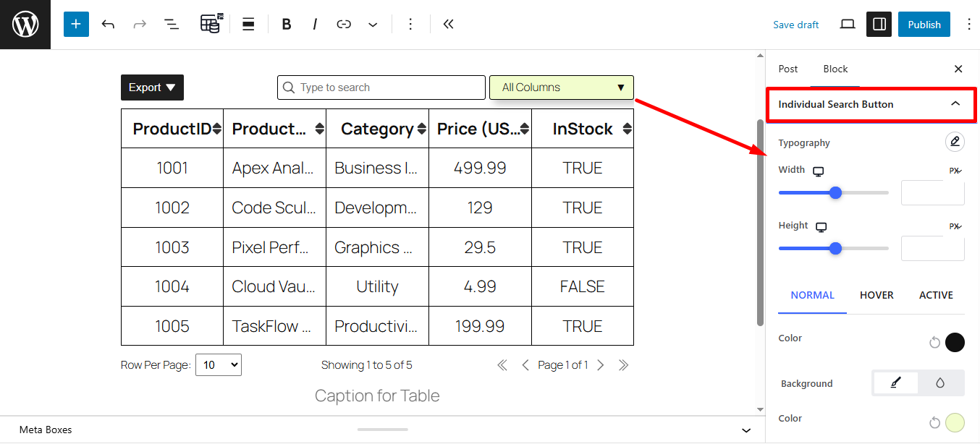Screen dimensions: 980x444
Task: Focus the Type to search field
Action: (381, 87)
